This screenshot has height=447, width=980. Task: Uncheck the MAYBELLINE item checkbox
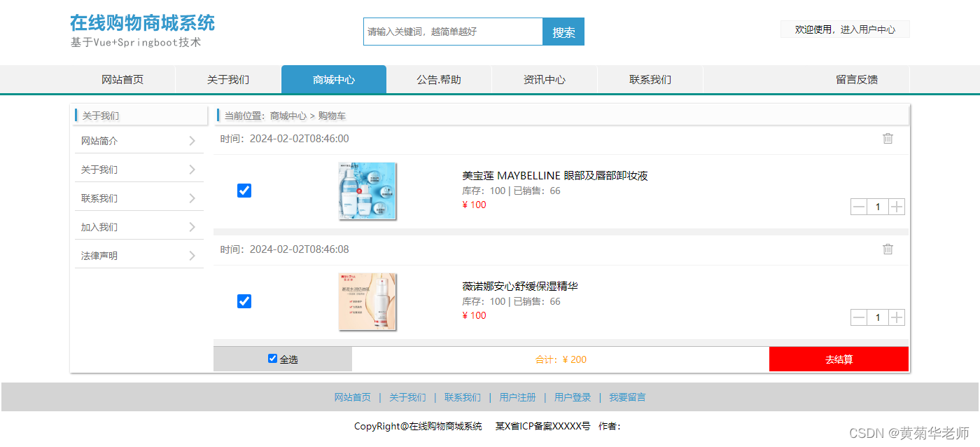point(244,191)
